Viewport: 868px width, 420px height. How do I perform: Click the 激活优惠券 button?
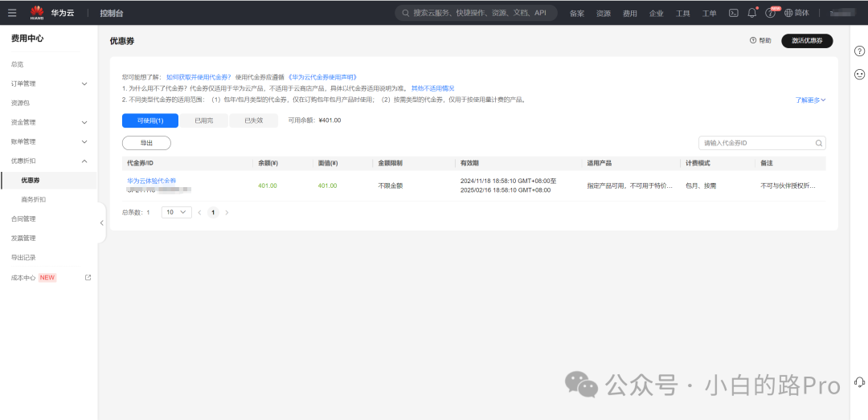pyautogui.click(x=807, y=41)
